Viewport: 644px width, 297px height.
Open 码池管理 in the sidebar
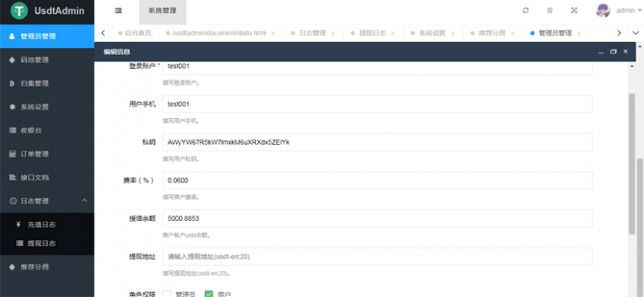click(47, 60)
